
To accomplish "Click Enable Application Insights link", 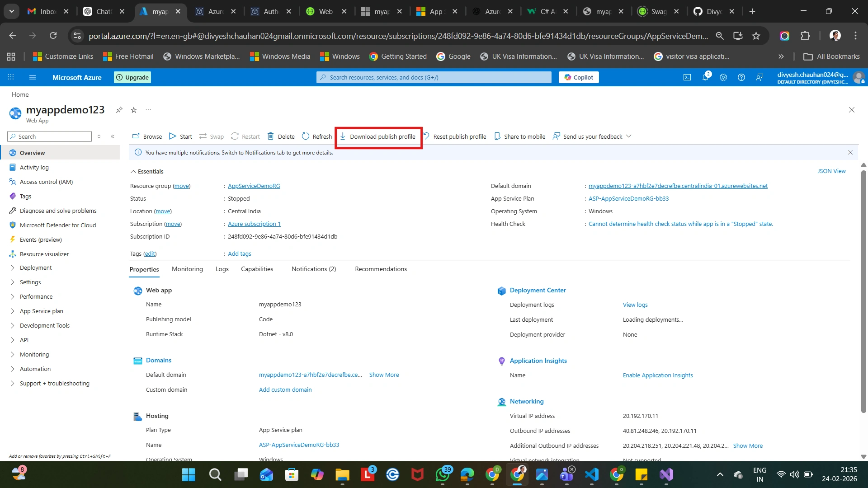I will tap(658, 375).
